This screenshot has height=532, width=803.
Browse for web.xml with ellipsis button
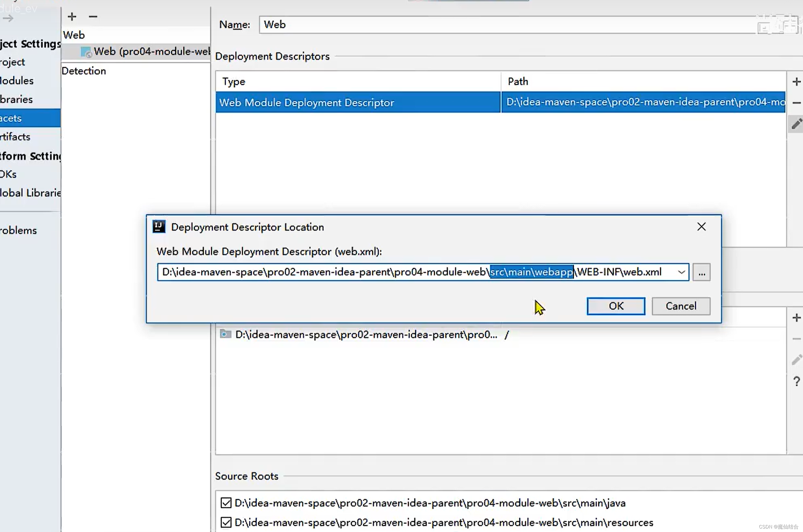pyautogui.click(x=701, y=272)
